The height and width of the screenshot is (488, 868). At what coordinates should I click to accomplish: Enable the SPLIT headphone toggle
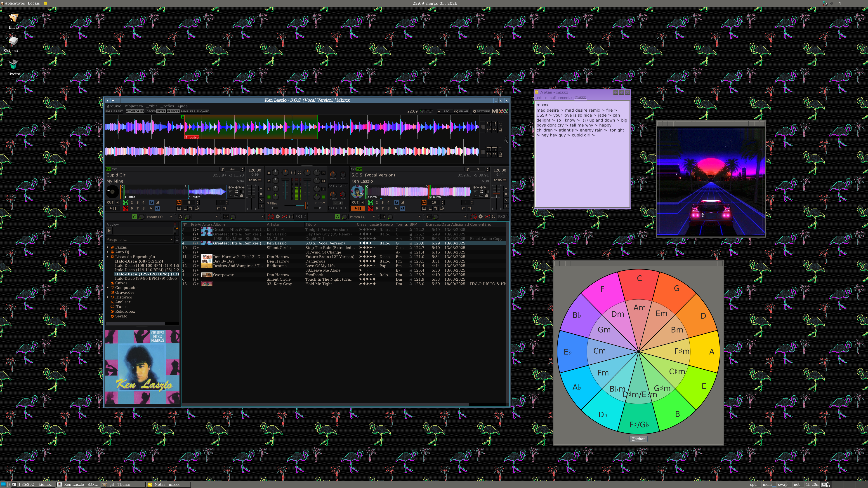[338, 203]
